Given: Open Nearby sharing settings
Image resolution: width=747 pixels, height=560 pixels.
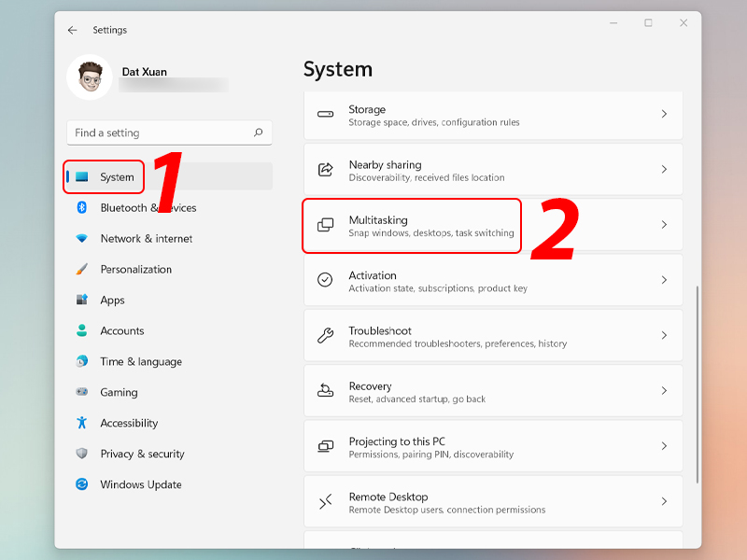Looking at the screenshot, I should [493, 170].
